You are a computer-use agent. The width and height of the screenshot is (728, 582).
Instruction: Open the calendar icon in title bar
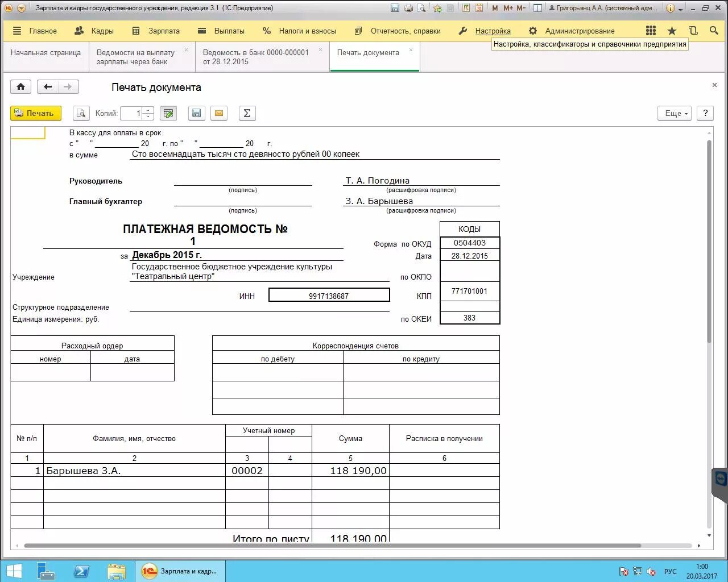point(479,8)
